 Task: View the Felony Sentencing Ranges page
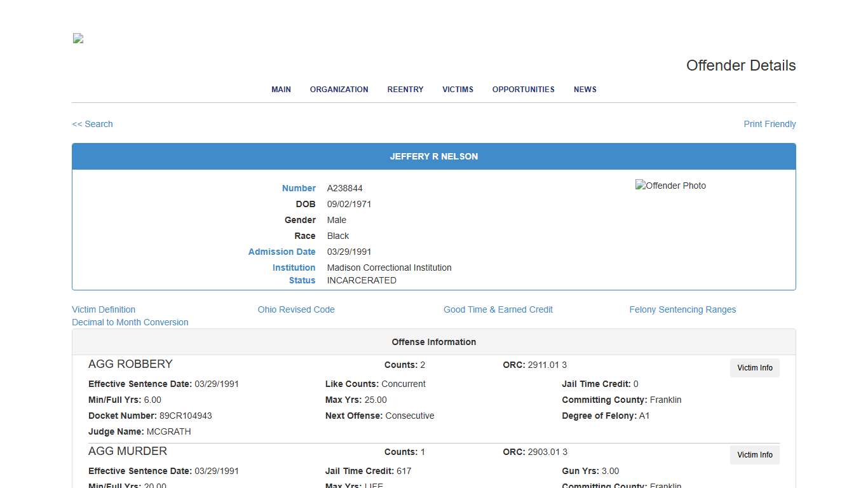pos(682,309)
